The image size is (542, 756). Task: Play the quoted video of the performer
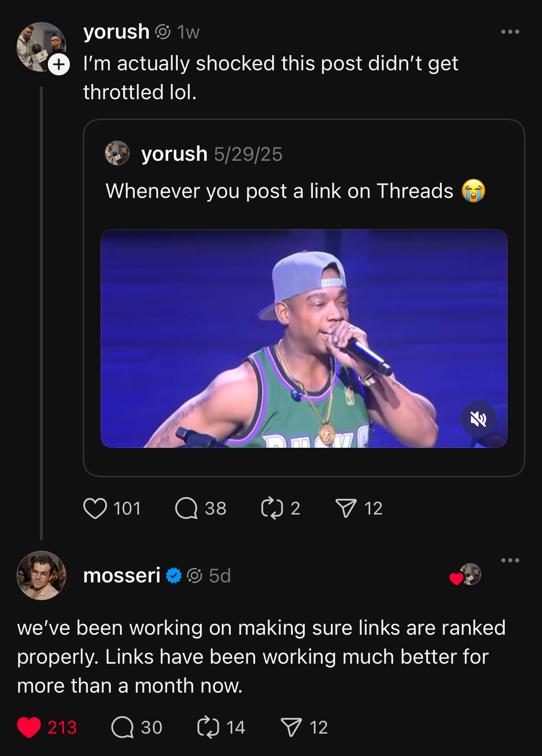click(x=303, y=339)
